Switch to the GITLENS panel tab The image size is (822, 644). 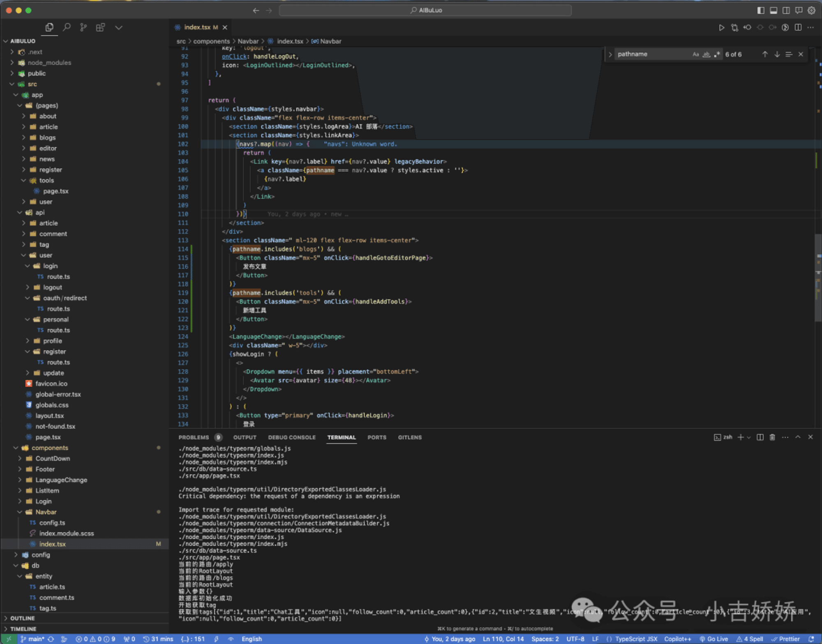click(x=410, y=437)
